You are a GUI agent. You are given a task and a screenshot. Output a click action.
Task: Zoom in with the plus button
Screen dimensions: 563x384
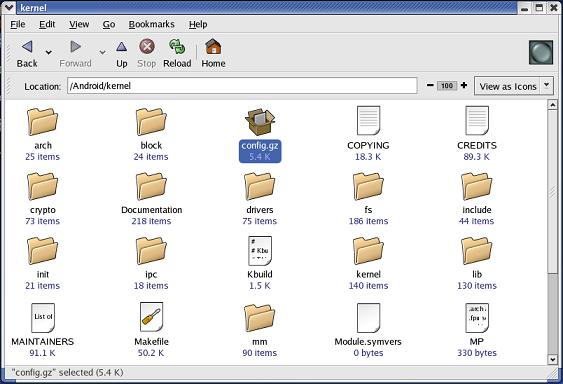[x=464, y=85]
